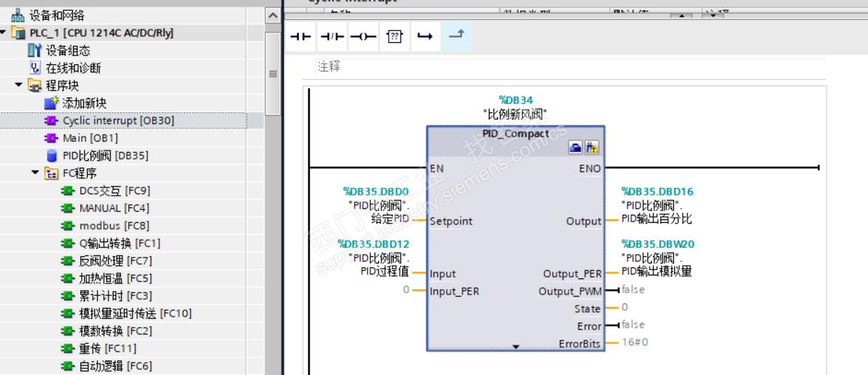Click the PID过程值 tag name

point(385,272)
